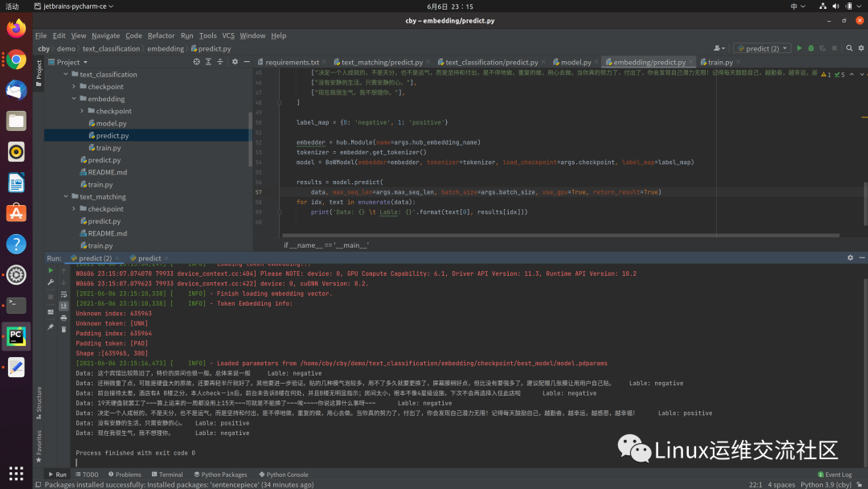
Task: Show applications grid in dock
Action: (x=16, y=474)
